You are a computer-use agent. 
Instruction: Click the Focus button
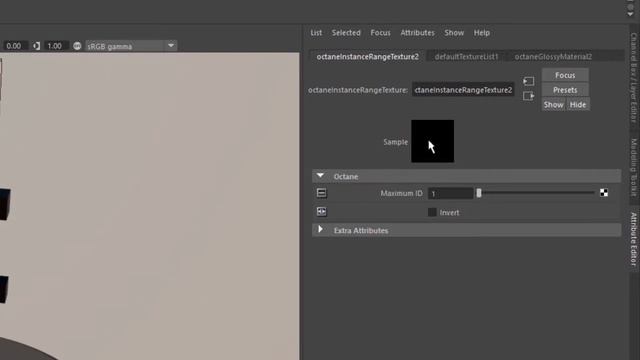coord(565,75)
